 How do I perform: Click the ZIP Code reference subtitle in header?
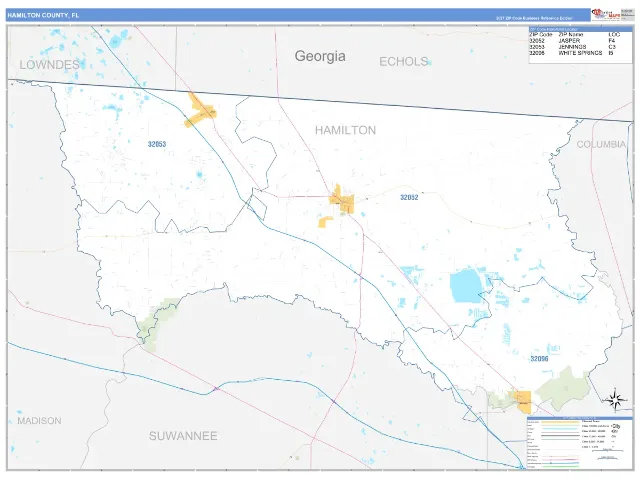click(x=534, y=18)
